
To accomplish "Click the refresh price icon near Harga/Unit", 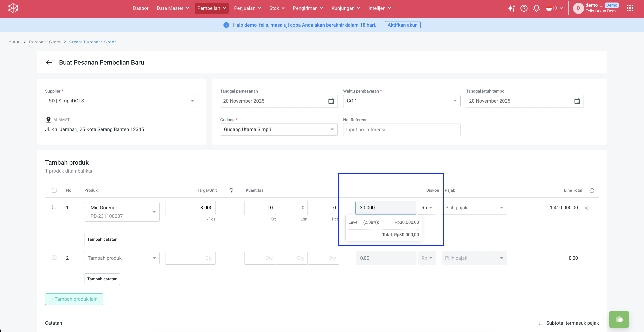I will click(231, 190).
